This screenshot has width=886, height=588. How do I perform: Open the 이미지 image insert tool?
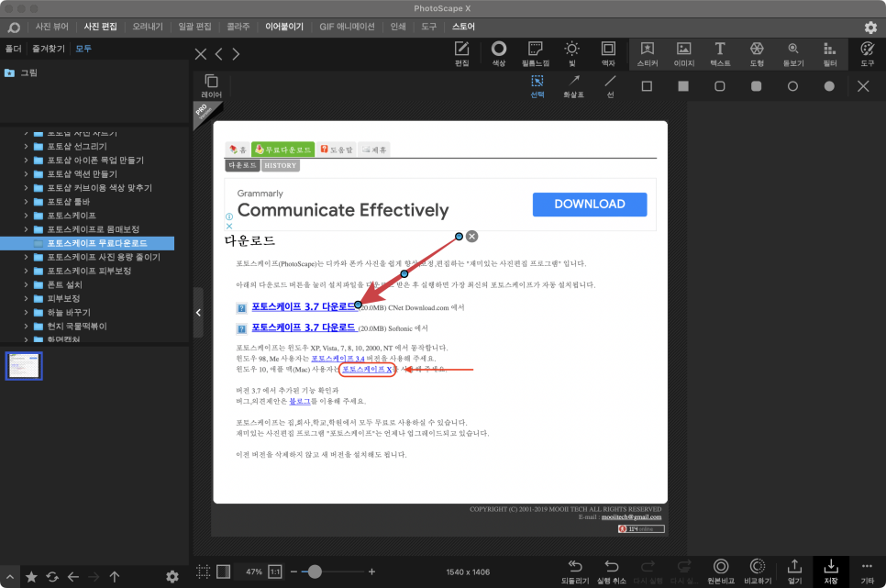coord(683,54)
